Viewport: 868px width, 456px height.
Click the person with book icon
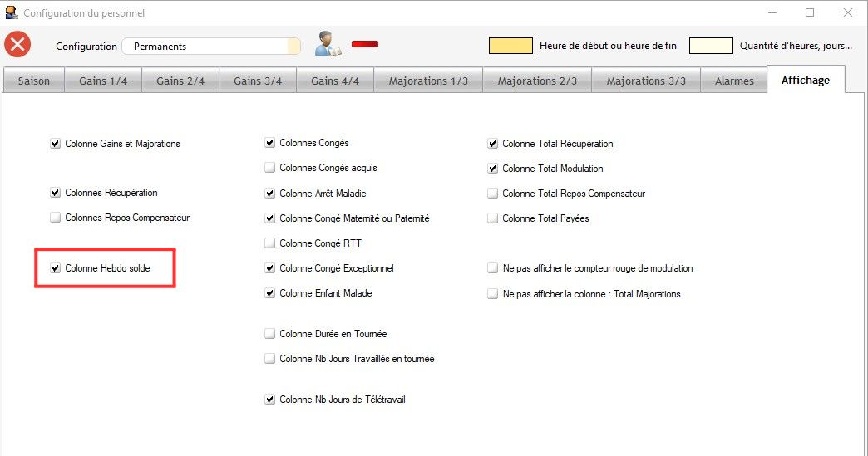[327, 45]
